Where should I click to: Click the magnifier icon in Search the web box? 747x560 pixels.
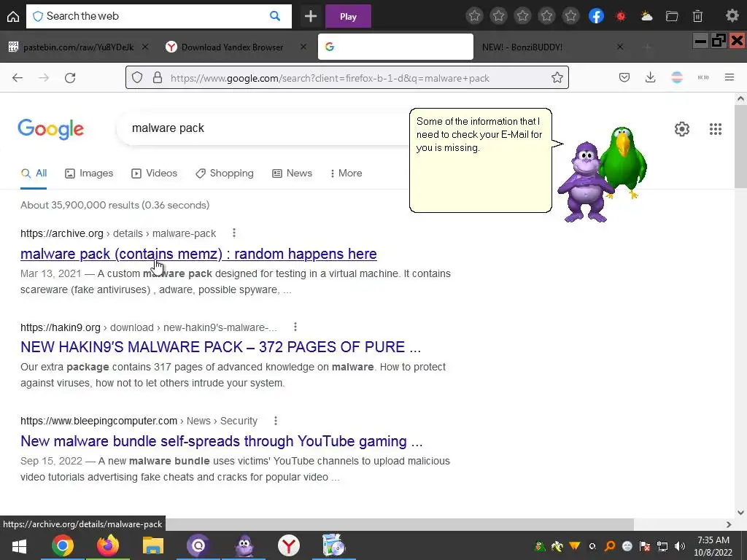(x=275, y=16)
